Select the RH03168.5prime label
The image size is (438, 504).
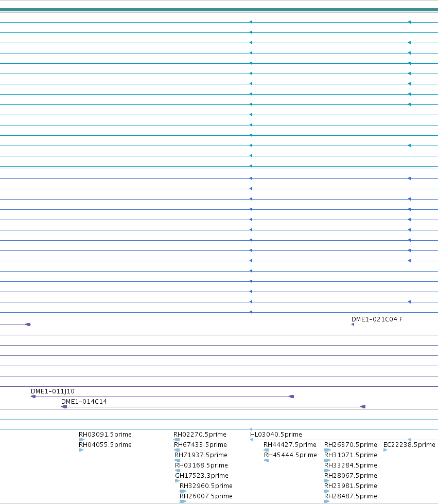click(x=201, y=465)
